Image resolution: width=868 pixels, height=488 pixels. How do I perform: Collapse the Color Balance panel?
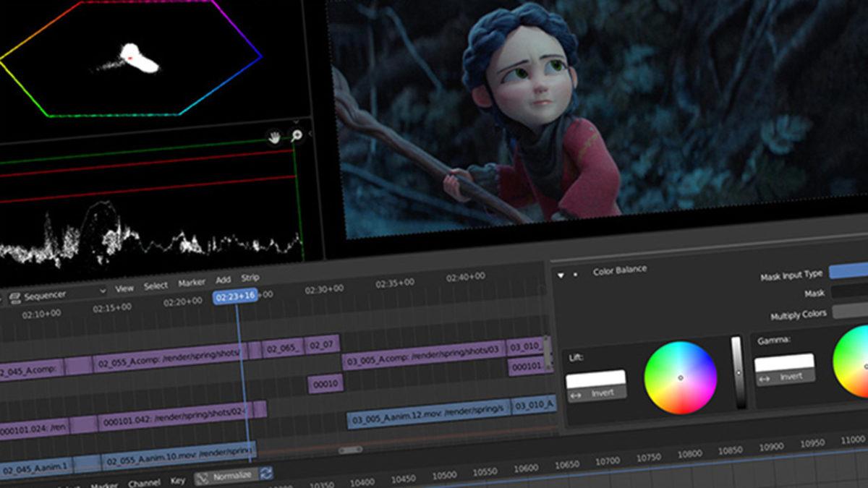point(560,273)
